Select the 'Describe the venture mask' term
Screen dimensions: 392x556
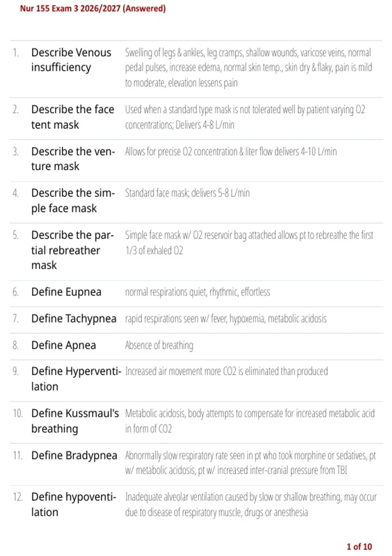pos(73,159)
